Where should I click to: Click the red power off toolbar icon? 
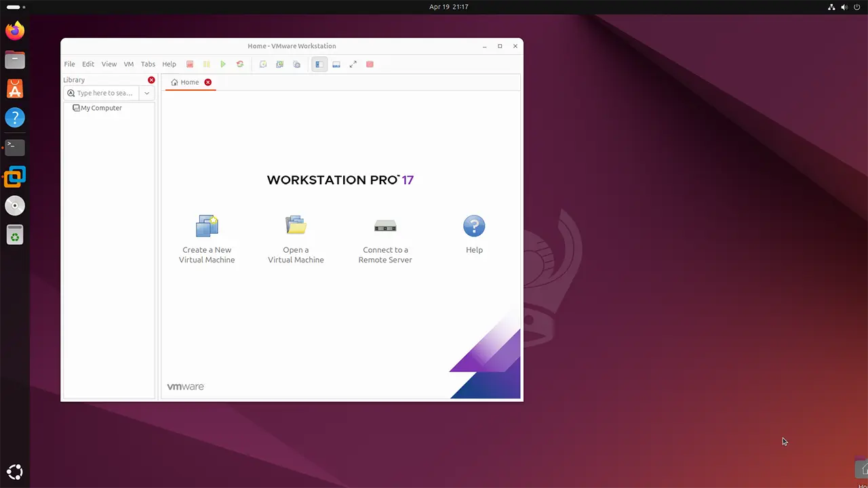(x=190, y=64)
